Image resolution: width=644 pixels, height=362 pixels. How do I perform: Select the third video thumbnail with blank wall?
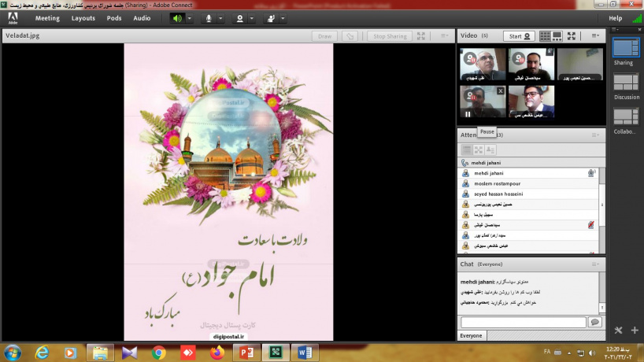[x=580, y=64]
